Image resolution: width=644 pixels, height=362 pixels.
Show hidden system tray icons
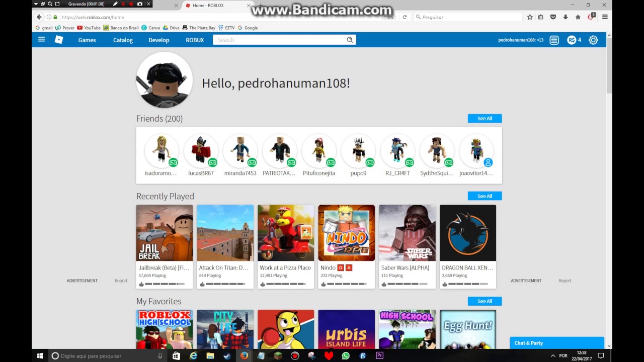553,355
